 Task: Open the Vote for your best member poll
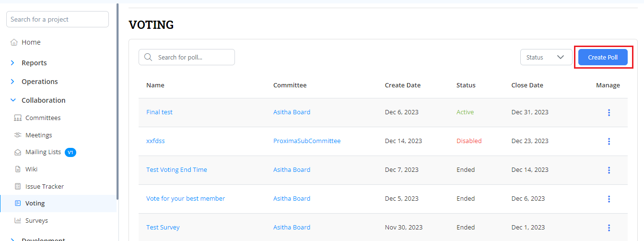pyautogui.click(x=185, y=199)
